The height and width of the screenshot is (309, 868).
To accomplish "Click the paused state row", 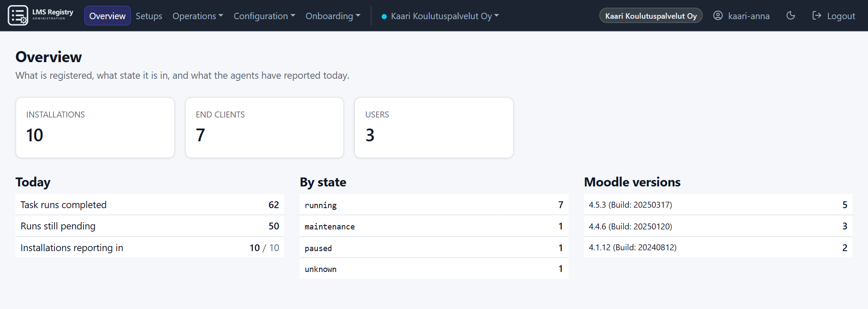I will 434,247.
